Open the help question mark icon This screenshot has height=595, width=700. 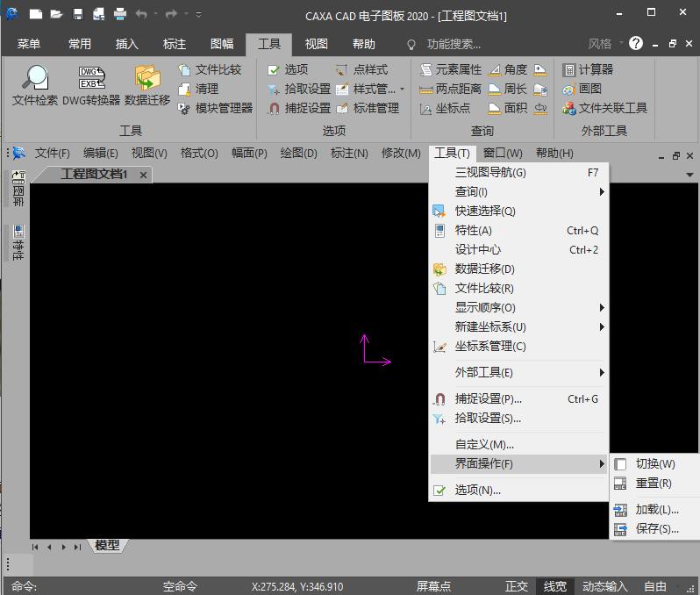[636, 43]
